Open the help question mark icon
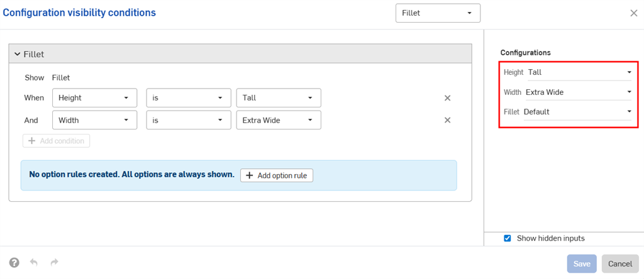 [14, 263]
